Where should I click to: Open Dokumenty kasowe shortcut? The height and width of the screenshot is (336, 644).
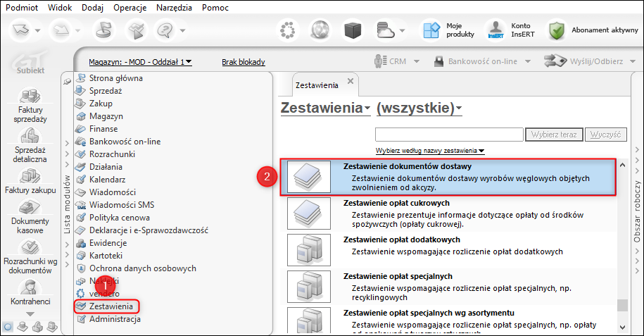(x=30, y=217)
